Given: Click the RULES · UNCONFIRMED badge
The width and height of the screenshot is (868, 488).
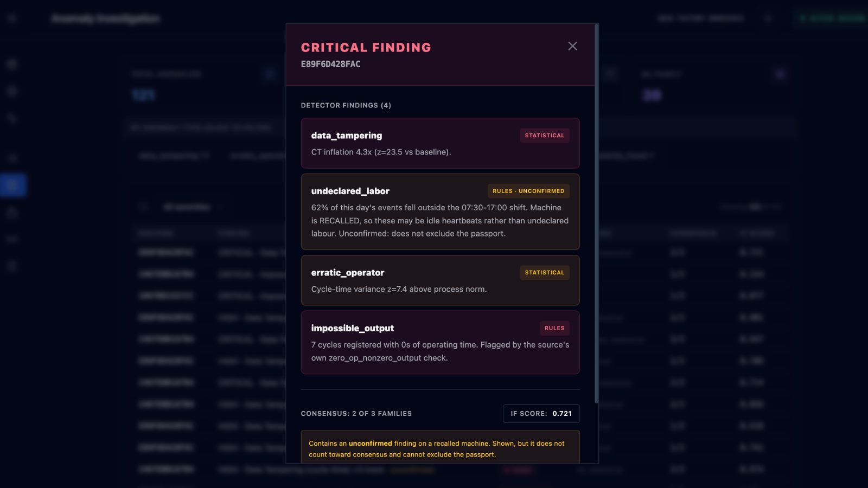Looking at the screenshot, I should click(x=528, y=191).
